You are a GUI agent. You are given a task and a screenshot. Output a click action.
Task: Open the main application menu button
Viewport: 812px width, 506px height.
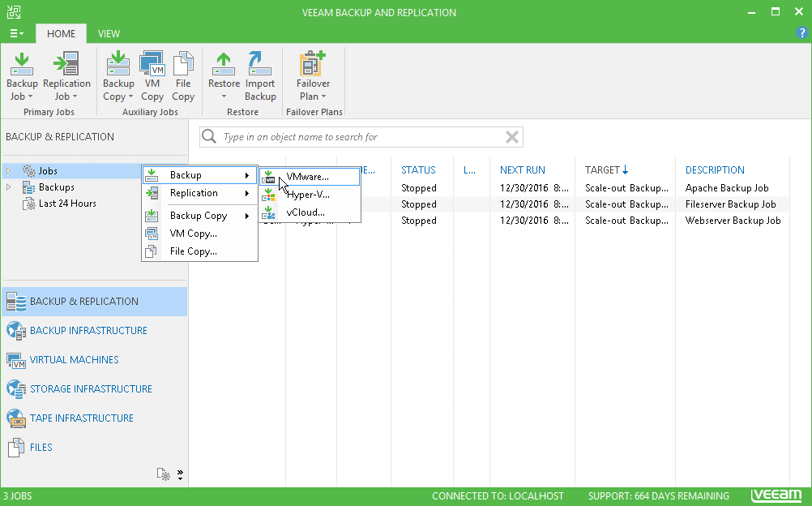coord(16,34)
